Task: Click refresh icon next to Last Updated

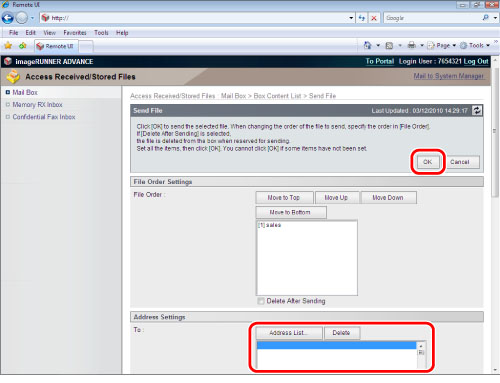Action: coord(477,111)
